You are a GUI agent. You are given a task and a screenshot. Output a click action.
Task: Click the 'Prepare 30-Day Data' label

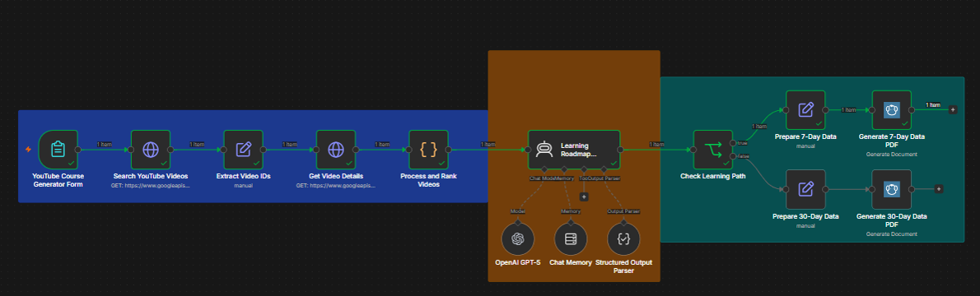tap(805, 216)
